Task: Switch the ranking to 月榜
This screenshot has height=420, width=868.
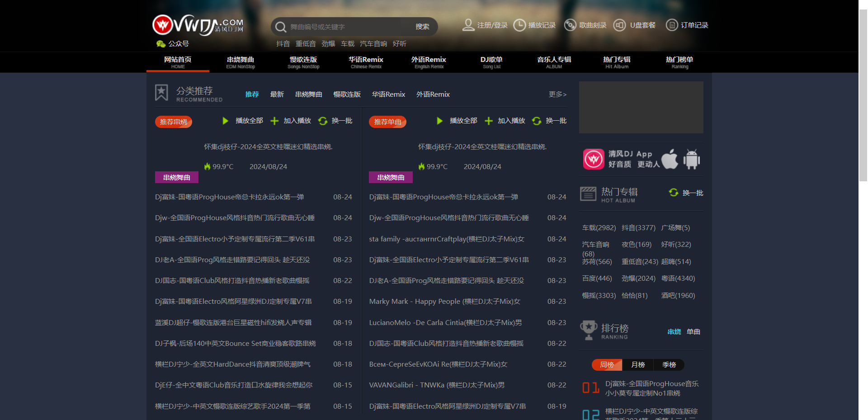Action: [x=638, y=364]
